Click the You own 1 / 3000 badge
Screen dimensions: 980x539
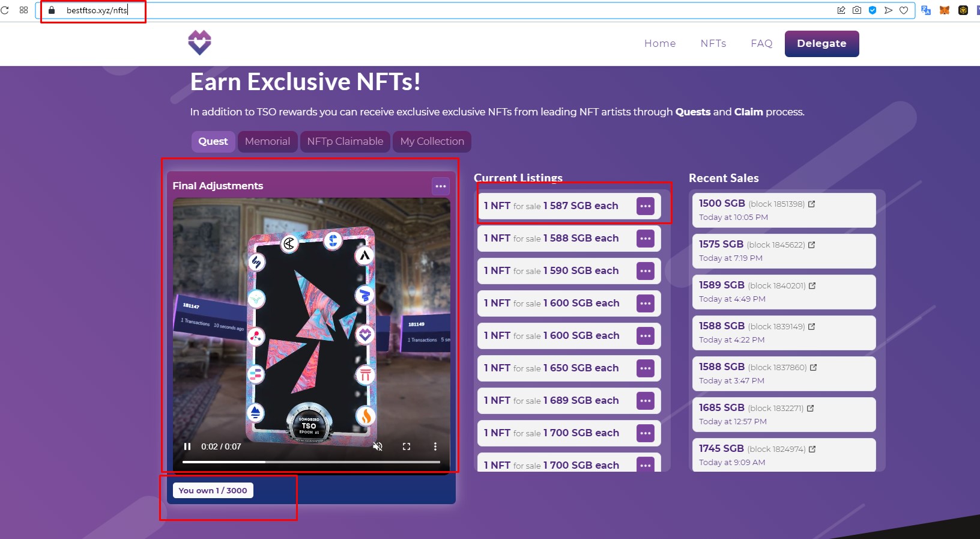pyautogui.click(x=213, y=490)
